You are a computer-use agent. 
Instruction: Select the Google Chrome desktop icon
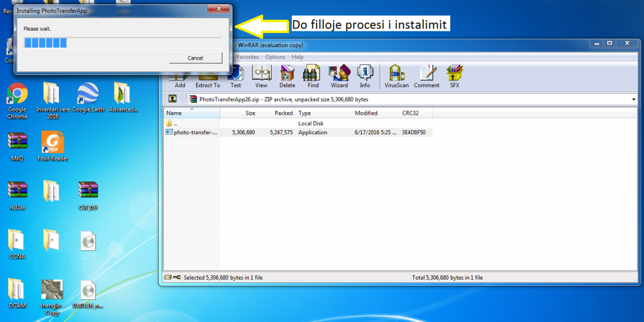[x=17, y=101]
